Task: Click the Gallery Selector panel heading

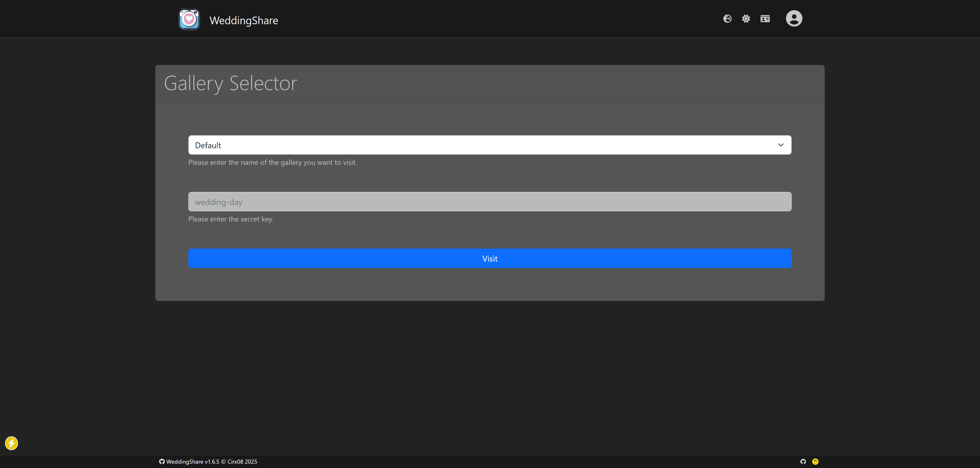Action: pyautogui.click(x=230, y=83)
